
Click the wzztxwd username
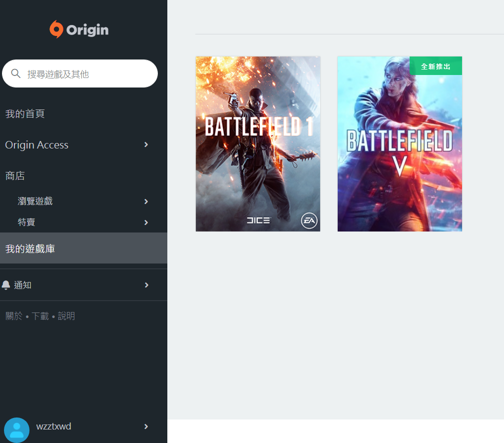pos(53,426)
